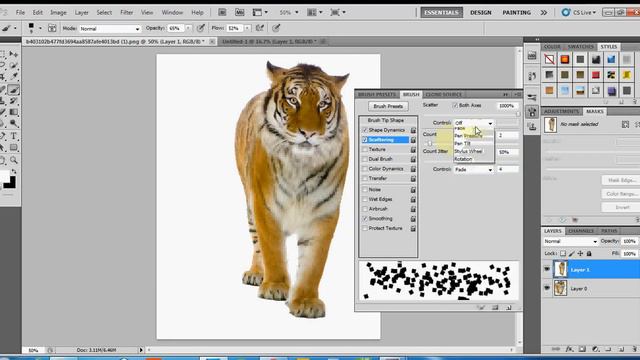This screenshot has width=640, height=360.
Task: Enable airbrush icon in options bar
Action: [260, 28]
